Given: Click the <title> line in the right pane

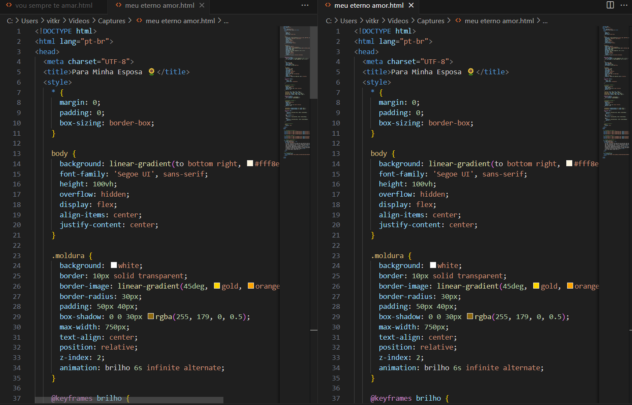Looking at the screenshot, I should pos(435,72).
